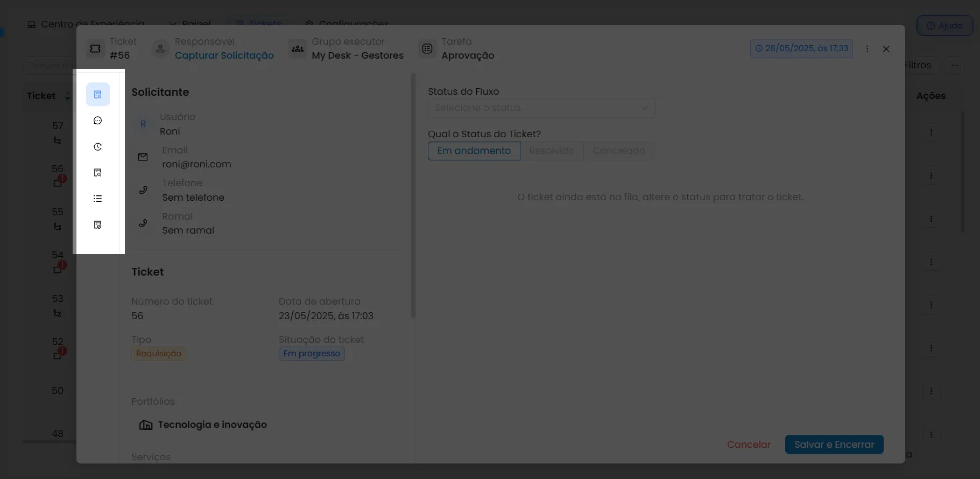Select the Cancelado status option
This screenshot has height=479, width=980.
tap(619, 151)
